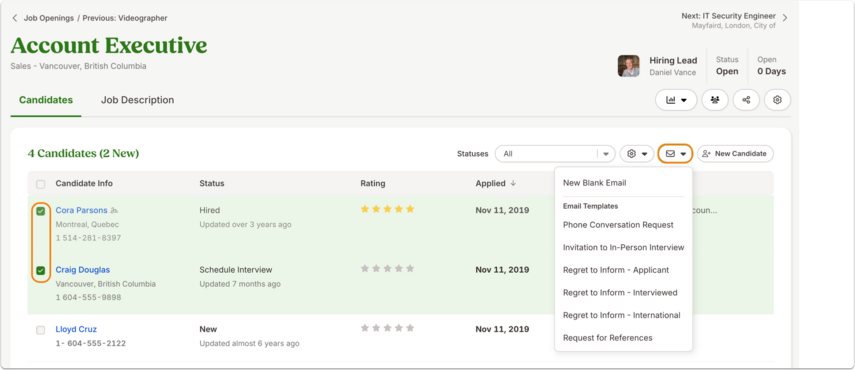Open the reports chart dropdown button
Viewport: 855px width, 370px height.
pyautogui.click(x=676, y=100)
